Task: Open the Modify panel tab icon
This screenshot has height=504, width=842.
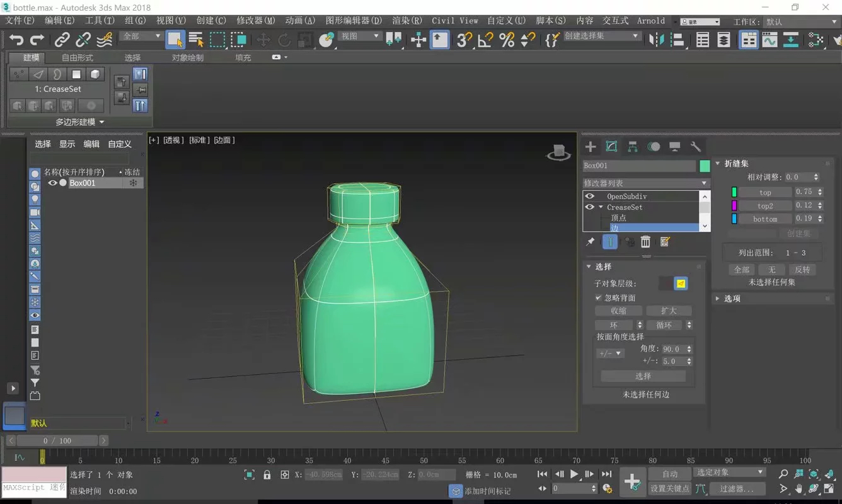Action: pyautogui.click(x=611, y=147)
